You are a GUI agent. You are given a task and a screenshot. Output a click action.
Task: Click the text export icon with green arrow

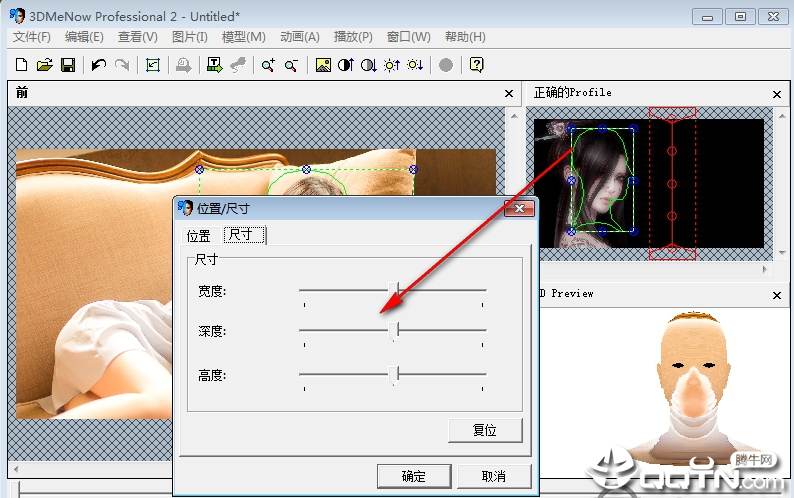[x=215, y=65]
